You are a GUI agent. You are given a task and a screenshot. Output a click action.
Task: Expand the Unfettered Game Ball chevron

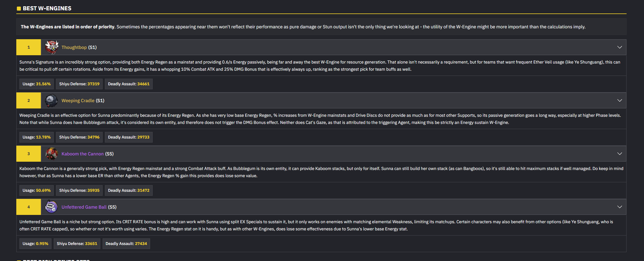[x=619, y=207]
